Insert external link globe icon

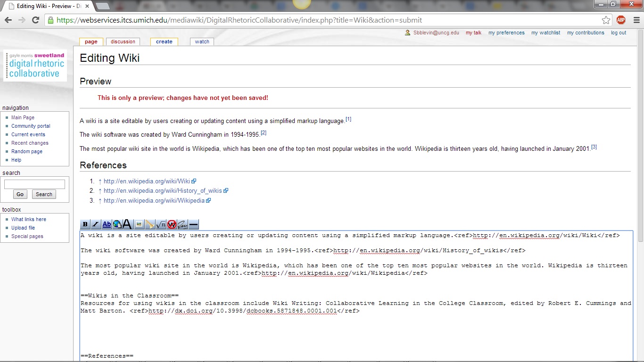pyautogui.click(x=117, y=224)
